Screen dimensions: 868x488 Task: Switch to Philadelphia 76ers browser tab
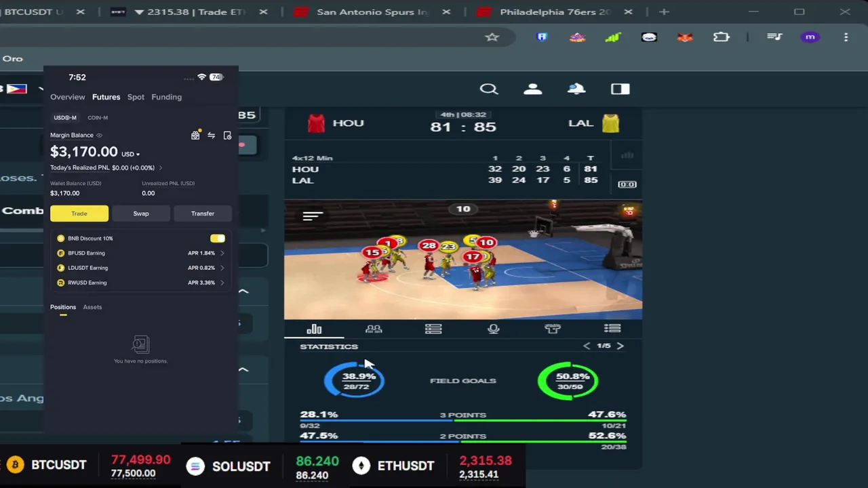coord(555,12)
